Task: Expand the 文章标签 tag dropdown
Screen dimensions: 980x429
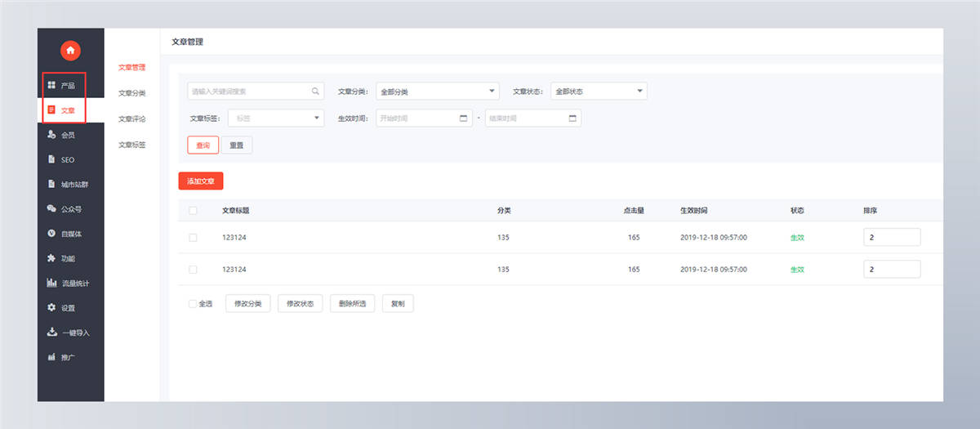Action: pos(276,118)
